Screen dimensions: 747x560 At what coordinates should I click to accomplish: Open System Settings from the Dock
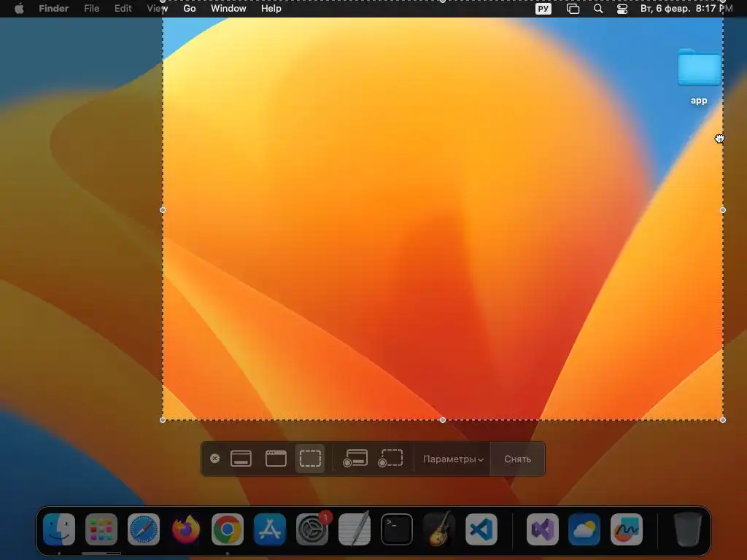312,529
